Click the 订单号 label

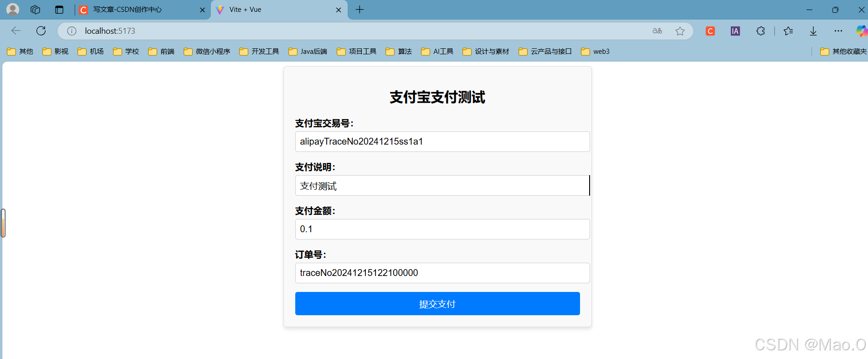(x=311, y=255)
